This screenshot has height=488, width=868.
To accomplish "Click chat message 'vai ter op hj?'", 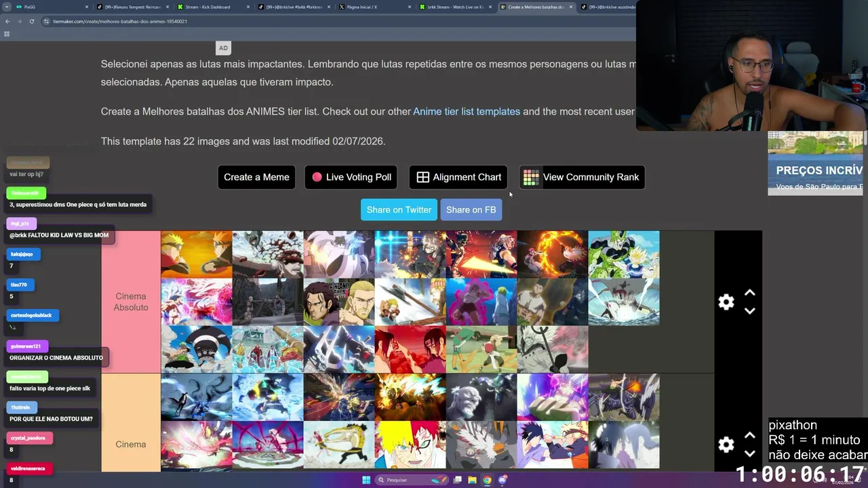I will click(x=26, y=174).
